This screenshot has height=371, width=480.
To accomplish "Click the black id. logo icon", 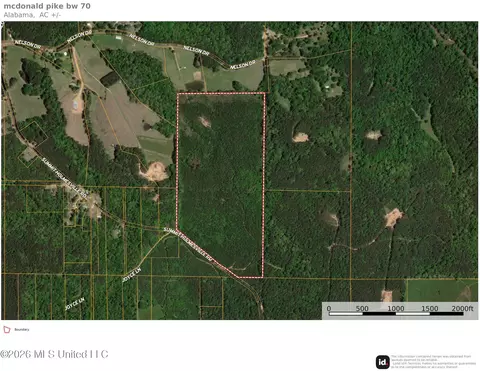I will [383, 362].
